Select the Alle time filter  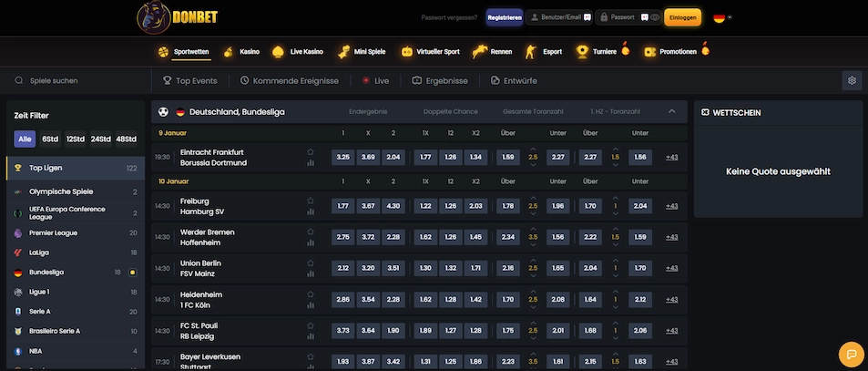pos(25,139)
